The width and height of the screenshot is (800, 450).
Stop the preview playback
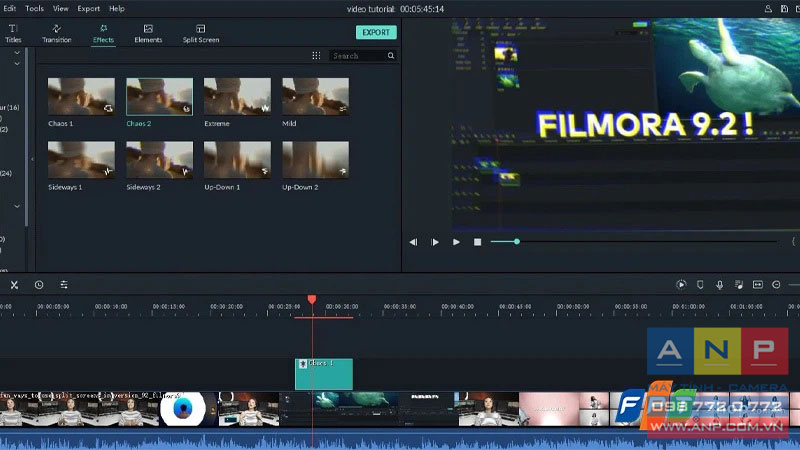[478, 242]
